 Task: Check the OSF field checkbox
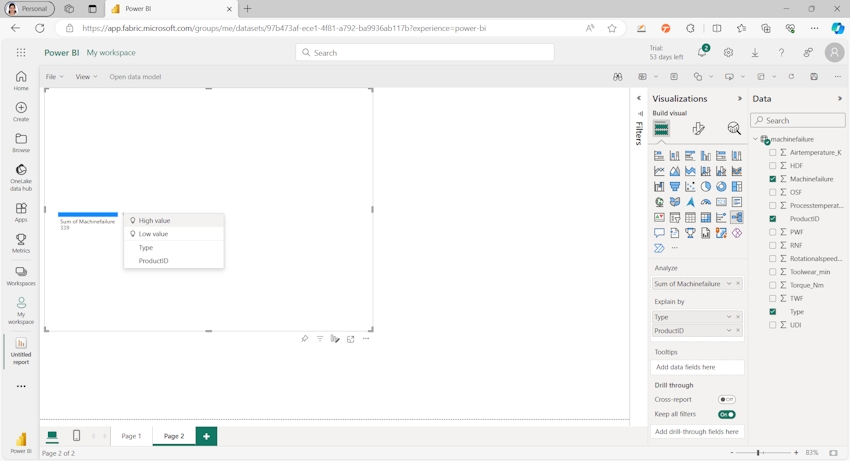coord(773,193)
